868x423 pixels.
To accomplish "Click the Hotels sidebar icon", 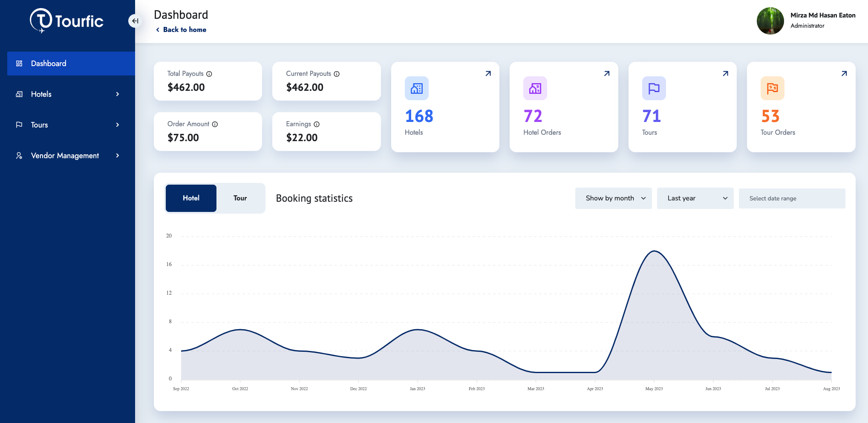I will tap(19, 94).
